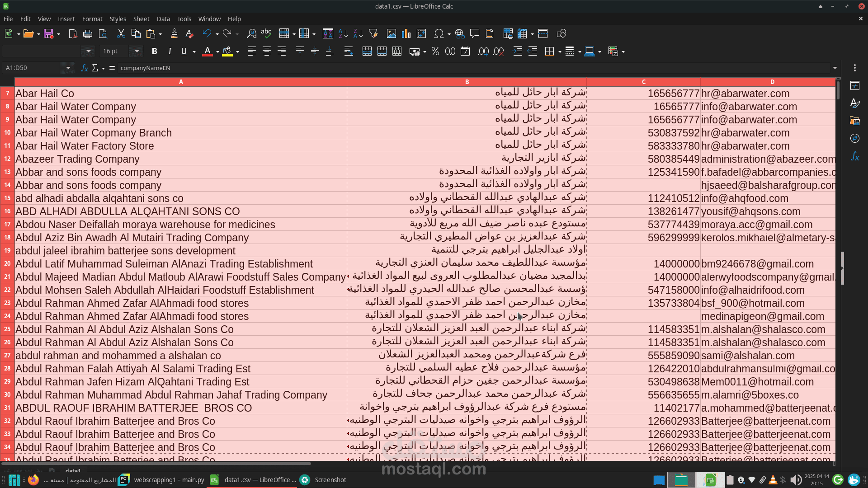Toggle italic formatting

click(x=170, y=52)
